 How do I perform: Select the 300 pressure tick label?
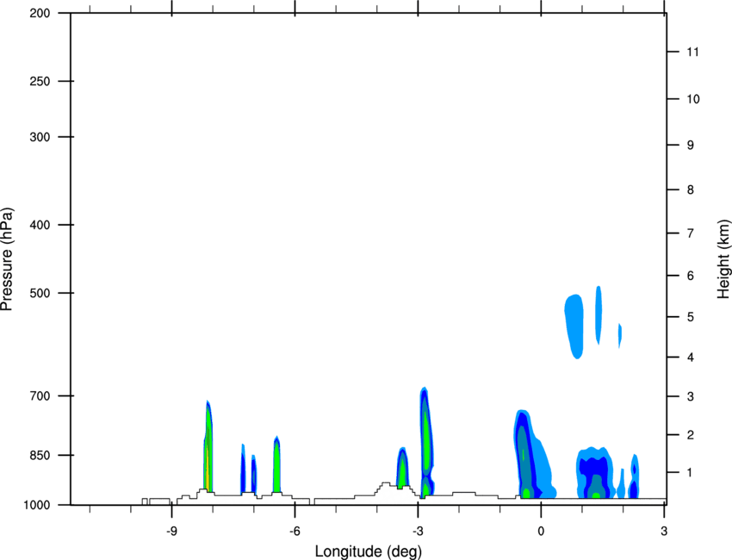pos(40,137)
